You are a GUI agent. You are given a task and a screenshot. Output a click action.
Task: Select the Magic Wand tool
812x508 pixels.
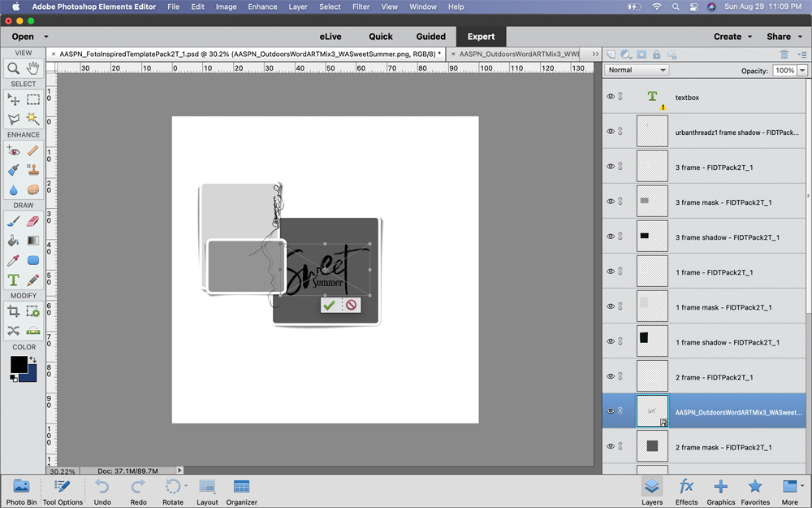click(x=33, y=119)
